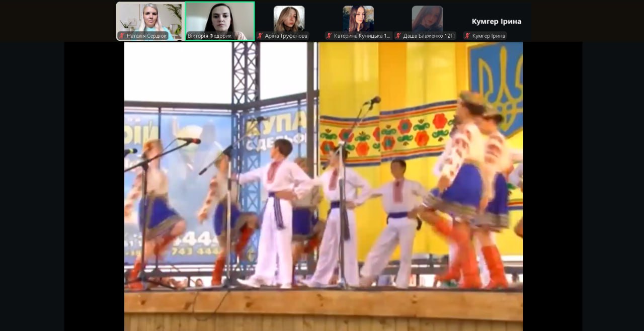Click Катерина Куницька's profile photo
This screenshot has height=331, width=644.
click(358, 19)
